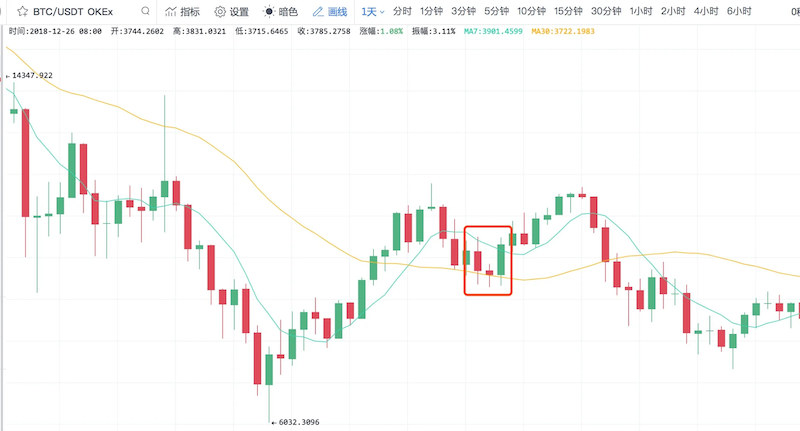Click the MA7 indicator value label
This screenshot has width=800, height=431.
pyautogui.click(x=493, y=31)
